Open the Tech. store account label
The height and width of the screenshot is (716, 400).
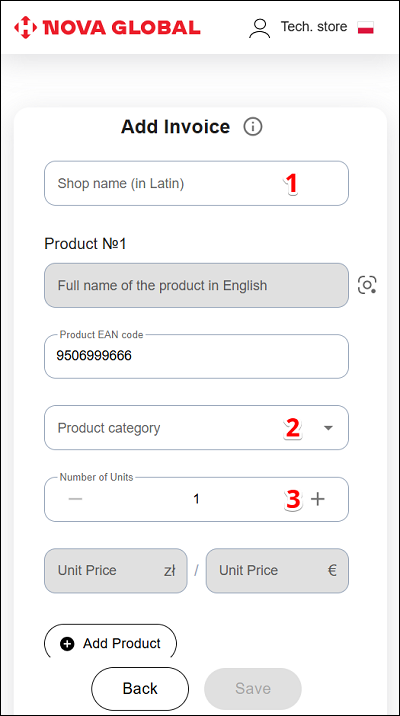[314, 26]
